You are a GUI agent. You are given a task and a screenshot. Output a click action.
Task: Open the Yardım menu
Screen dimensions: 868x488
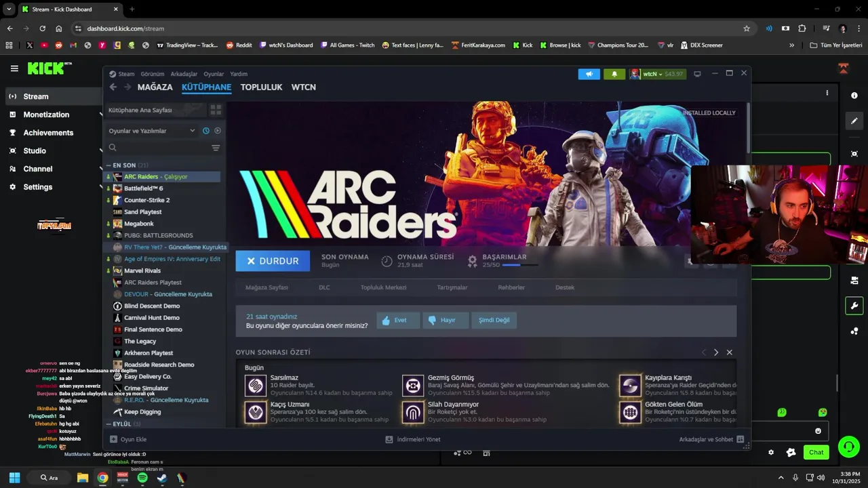coord(239,74)
